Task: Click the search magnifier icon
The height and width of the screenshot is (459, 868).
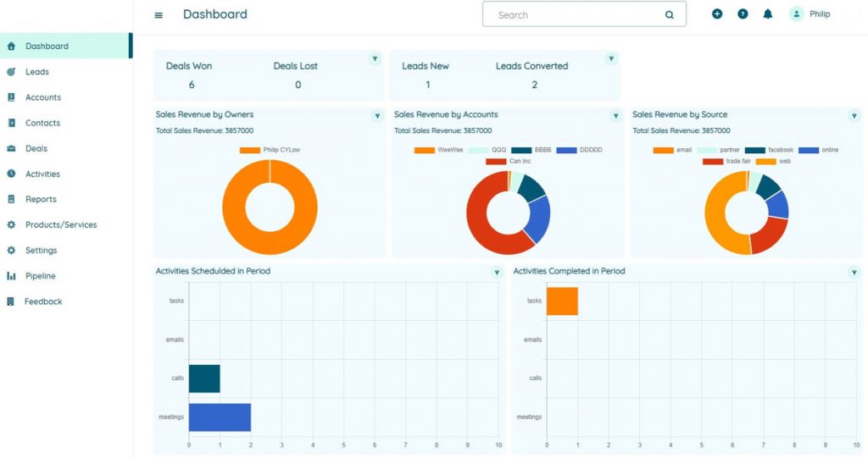Action: tap(670, 15)
